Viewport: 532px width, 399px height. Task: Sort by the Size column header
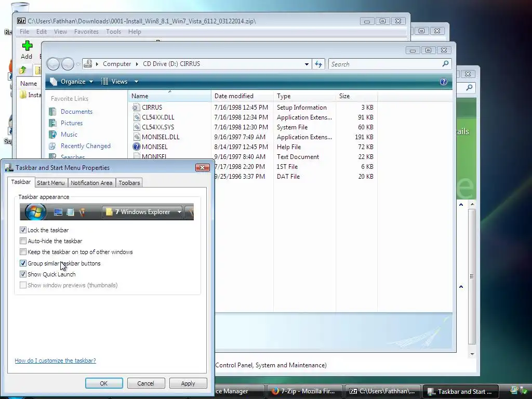pyautogui.click(x=356, y=96)
